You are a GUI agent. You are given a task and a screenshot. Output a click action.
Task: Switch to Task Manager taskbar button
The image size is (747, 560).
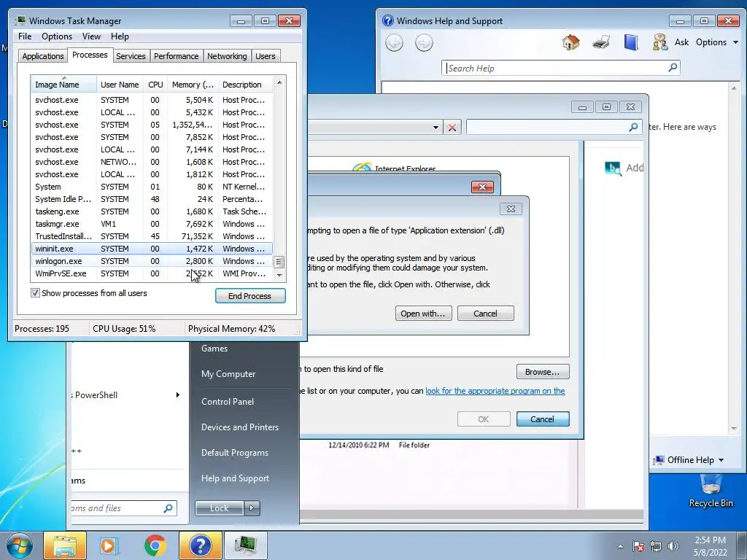click(x=245, y=545)
